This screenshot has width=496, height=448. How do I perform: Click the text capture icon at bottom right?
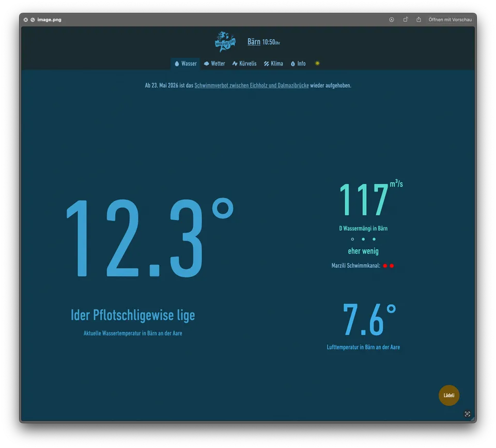[x=467, y=413]
